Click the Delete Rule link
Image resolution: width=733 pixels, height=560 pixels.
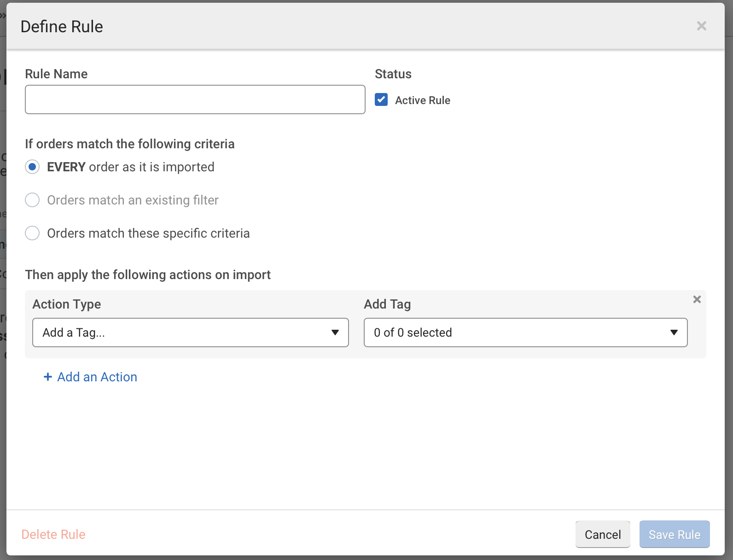(53, 534)
